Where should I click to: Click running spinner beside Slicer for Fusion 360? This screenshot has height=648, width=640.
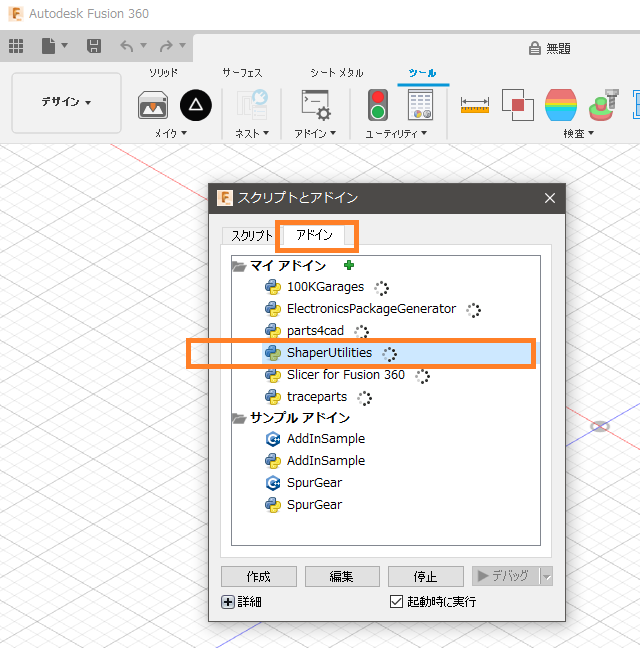(422, 376)
